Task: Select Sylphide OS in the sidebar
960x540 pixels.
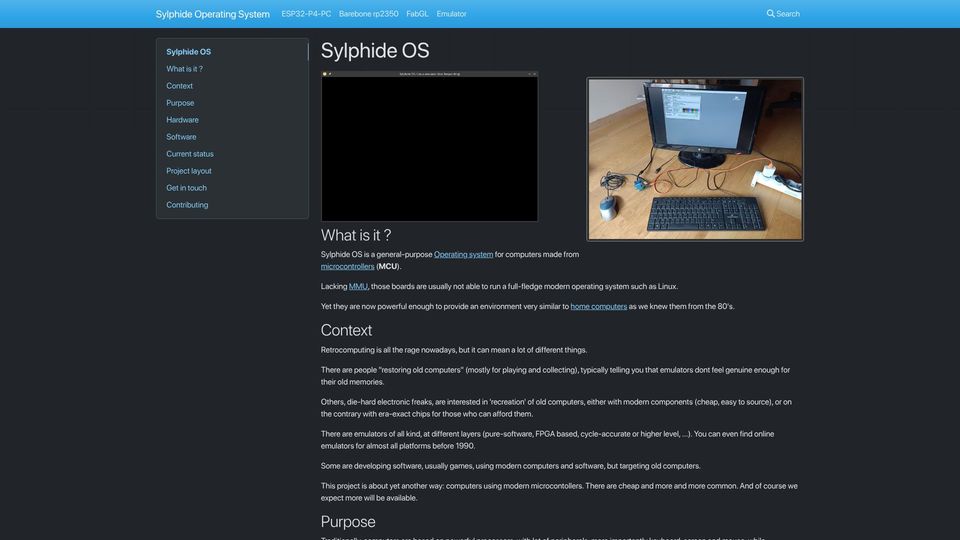Action: 189,52
